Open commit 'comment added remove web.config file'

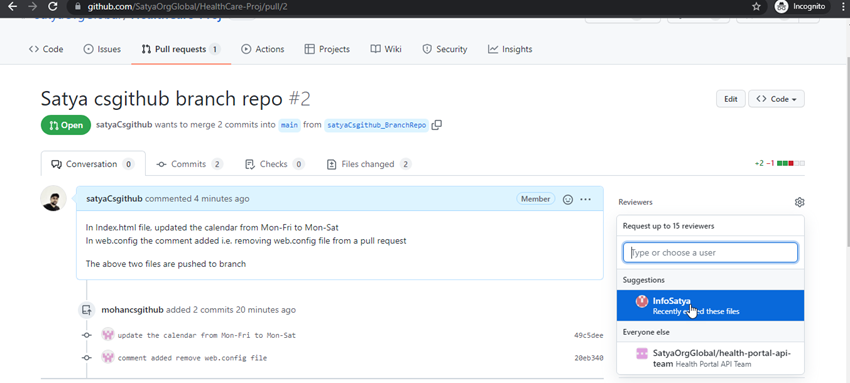[192, 358]
